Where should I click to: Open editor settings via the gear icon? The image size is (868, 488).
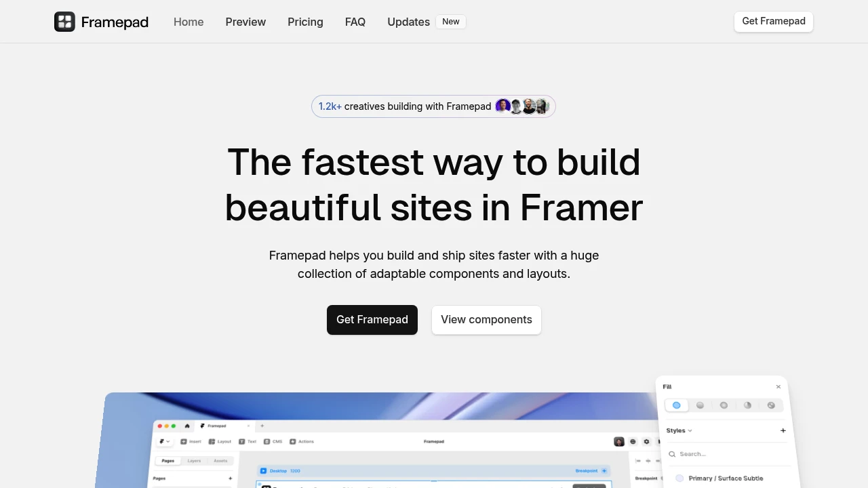pyautogui.click(x=646, y=441)
